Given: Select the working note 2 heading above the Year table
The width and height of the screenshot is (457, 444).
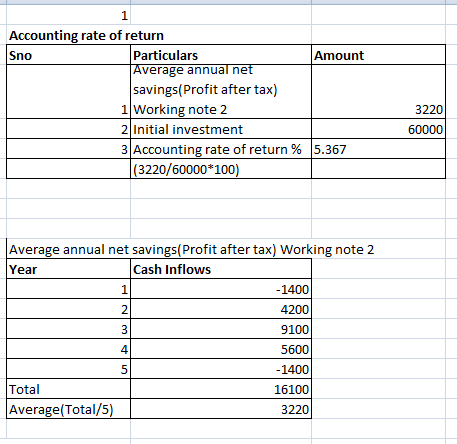Looking at the screenshot, I should pos(191,249).
